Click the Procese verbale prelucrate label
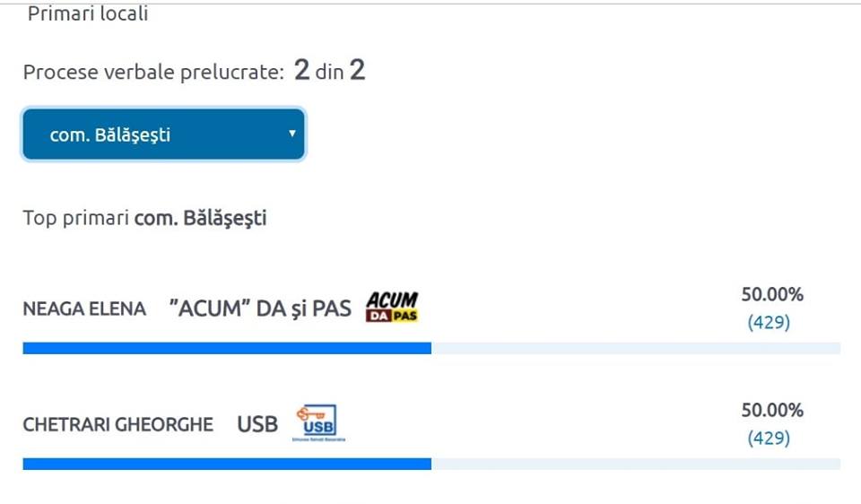 pos(153,73)
